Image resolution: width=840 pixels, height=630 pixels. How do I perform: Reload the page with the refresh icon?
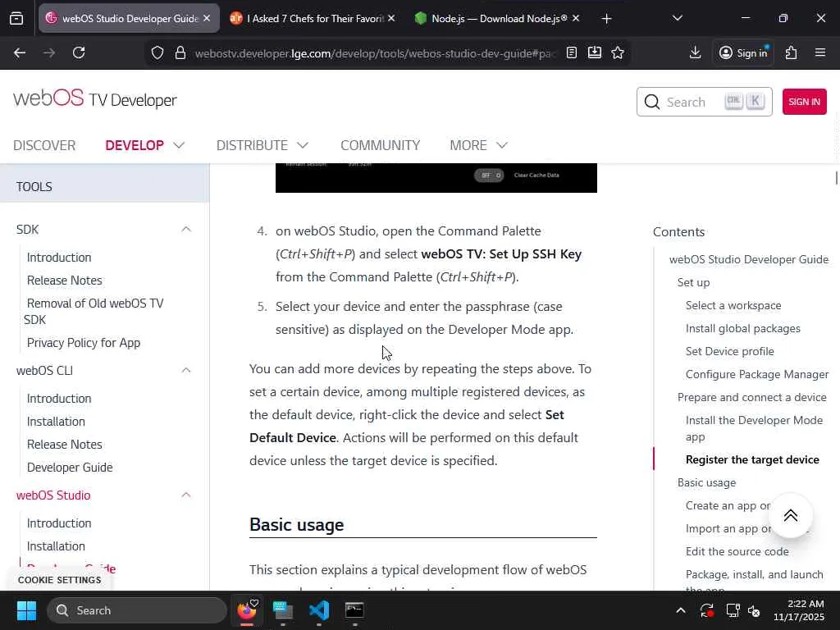[79, 52]
